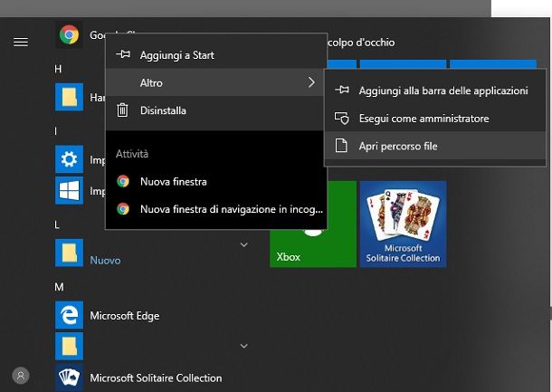Click the Nuovo folder entry
This screenshot has width=552, height=392.
(x=105, y=260)
